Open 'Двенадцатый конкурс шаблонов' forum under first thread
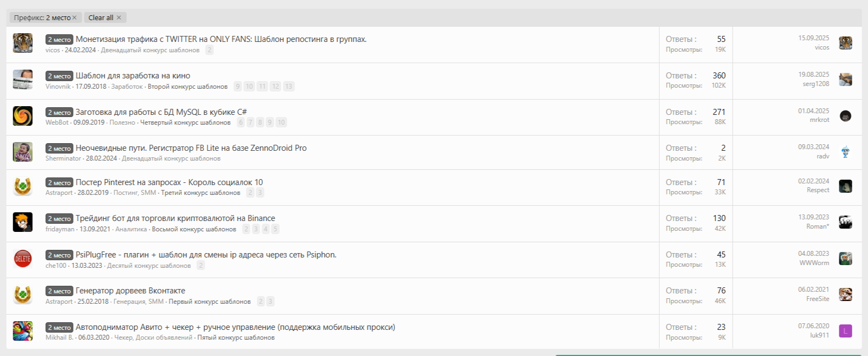This screenshot has width=868, height=356. (x=150, y=50)
